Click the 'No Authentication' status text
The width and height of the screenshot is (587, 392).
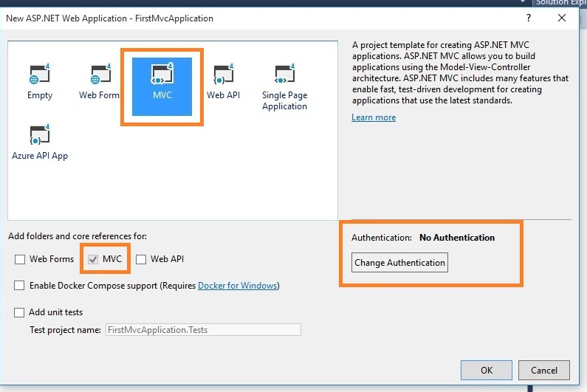pos(457,238)
